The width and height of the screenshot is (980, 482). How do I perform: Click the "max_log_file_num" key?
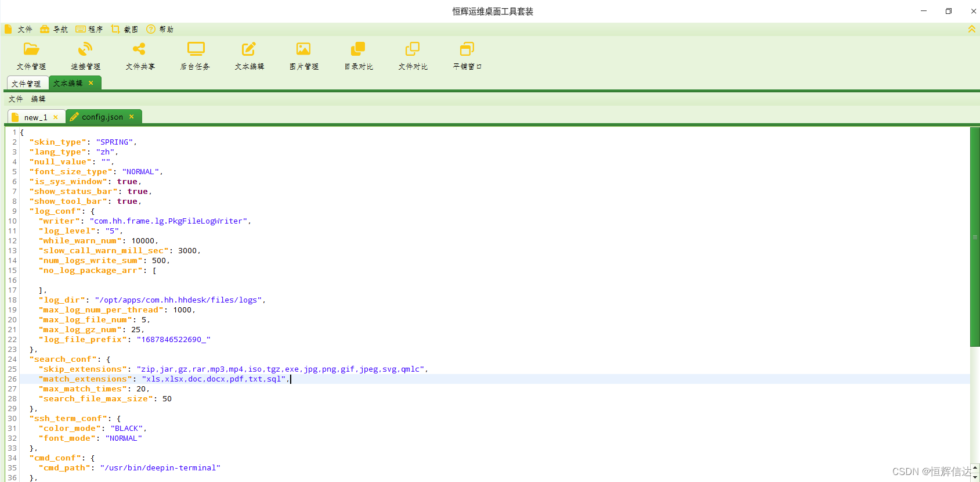click(x=85, y=320)
